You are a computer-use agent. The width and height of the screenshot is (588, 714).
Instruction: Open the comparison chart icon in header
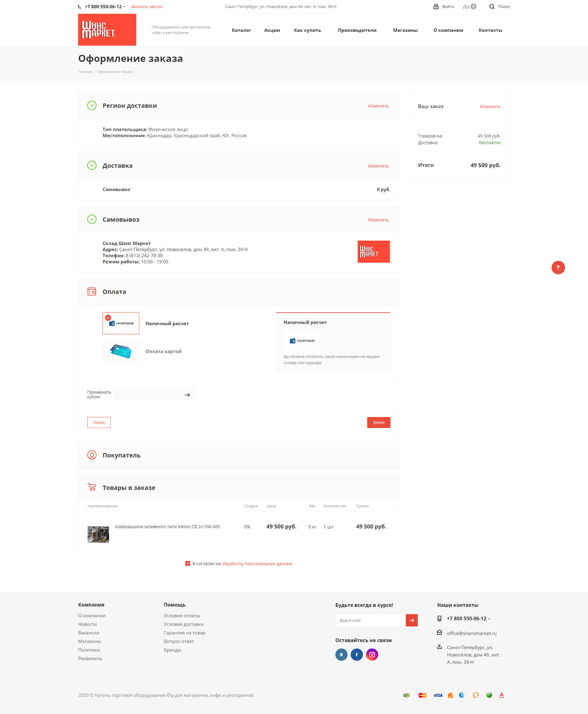pos(466,6)
